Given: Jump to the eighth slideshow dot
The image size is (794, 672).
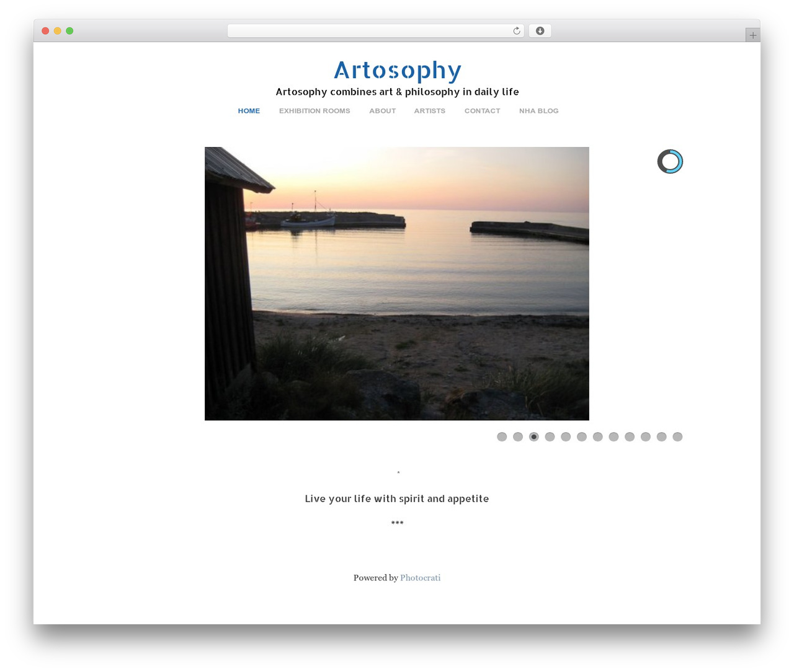Looking at the screenshot, I should (x=613, y=437).
